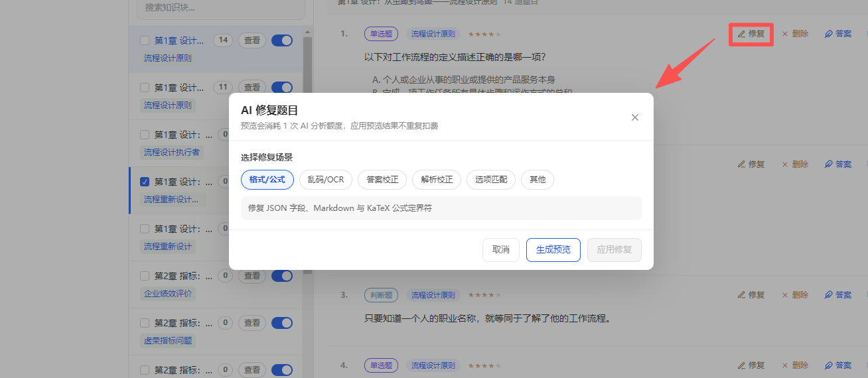Click 查看 on the 虚荣指标问题 row

pos(252,323)
